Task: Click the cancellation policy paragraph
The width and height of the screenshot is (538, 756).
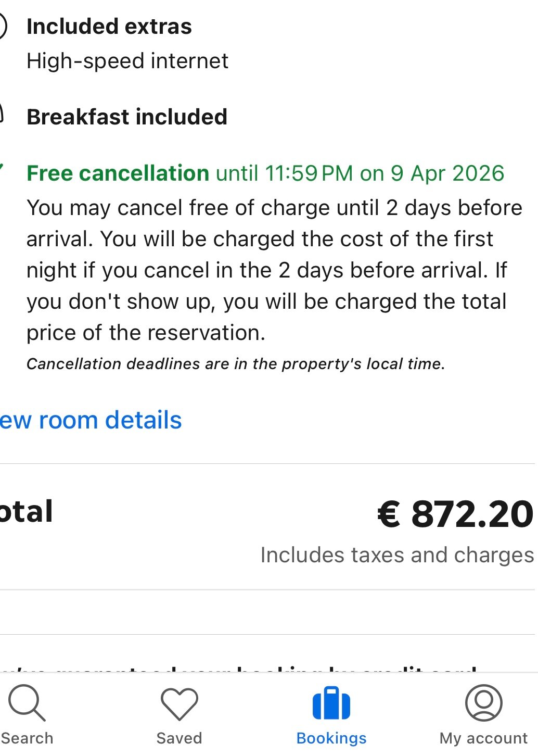Action: pyautogui.click(x=266, y=270)
